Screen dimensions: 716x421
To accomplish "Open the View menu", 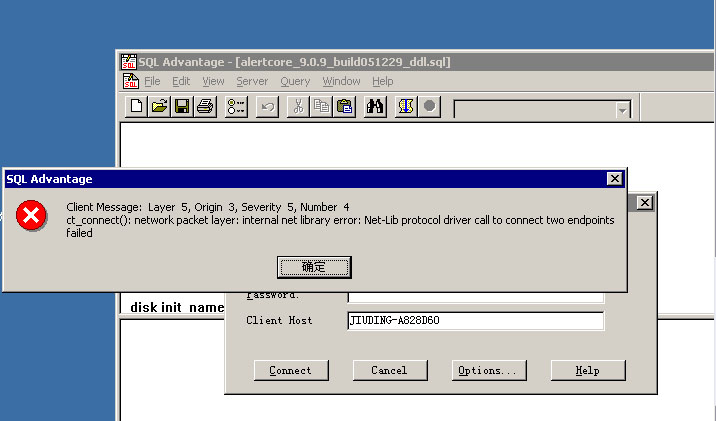I will pyautogui.click(x=213, y=81).
